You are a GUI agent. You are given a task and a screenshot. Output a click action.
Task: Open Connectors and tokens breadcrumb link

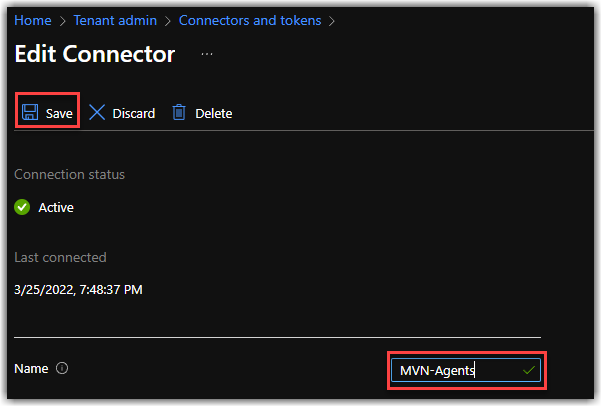(250, 20)
